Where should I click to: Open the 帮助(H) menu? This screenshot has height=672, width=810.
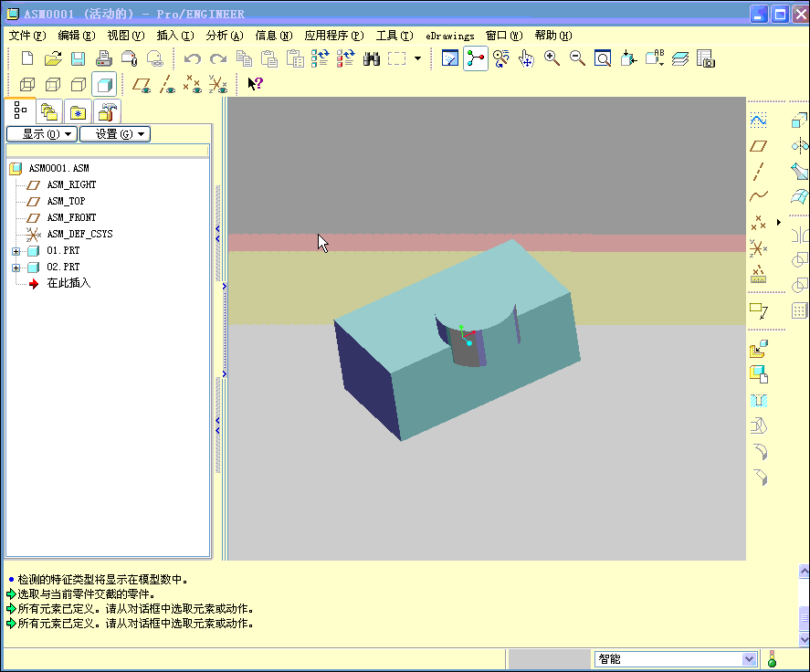point(553,36)
